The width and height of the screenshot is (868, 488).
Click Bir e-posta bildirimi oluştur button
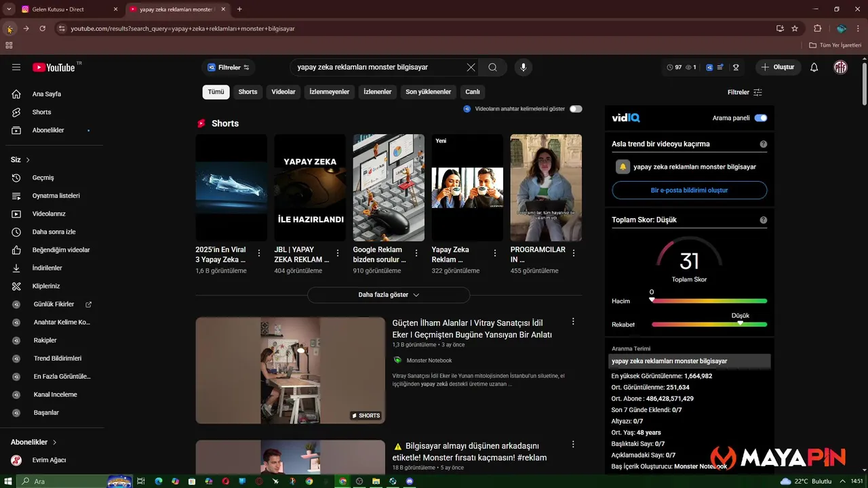pos(689,190)
